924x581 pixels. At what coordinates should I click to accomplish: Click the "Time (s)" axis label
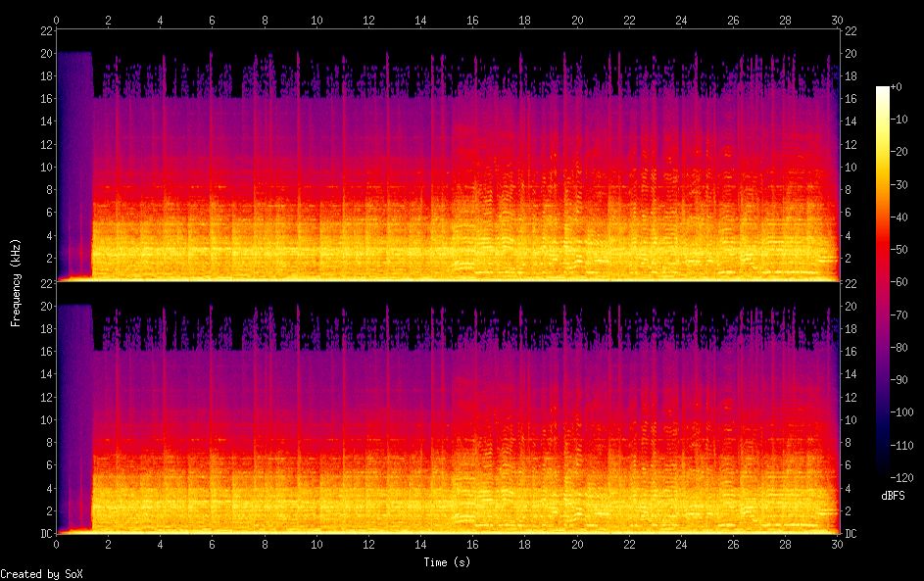[447, 562]
